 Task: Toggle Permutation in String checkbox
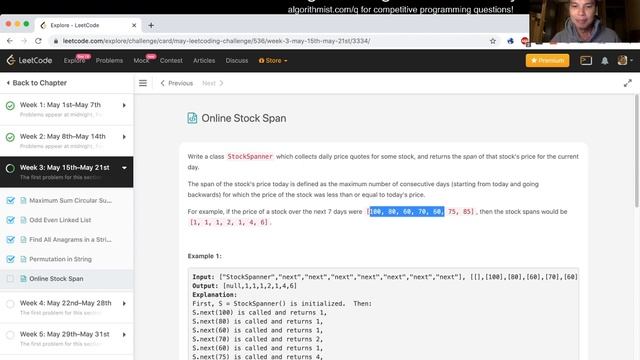(11, 259)
